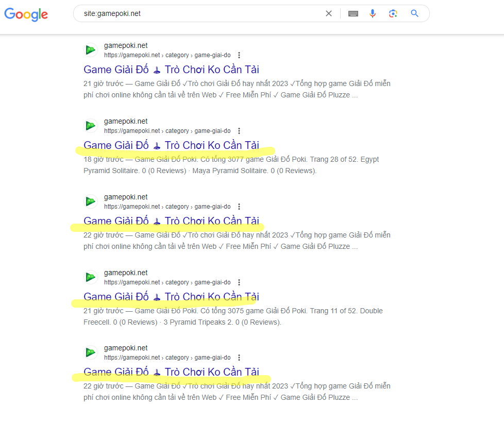Run the search with the magnifier icon
The width and height of the screenshot is (504, 422).
[x=415, y=13]
